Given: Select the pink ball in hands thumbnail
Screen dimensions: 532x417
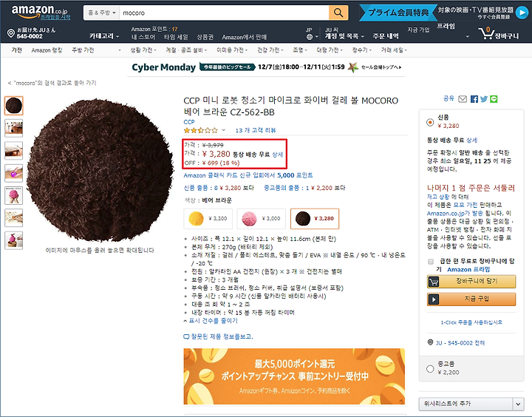Looking at the screenshot, I should coord(14,196).
